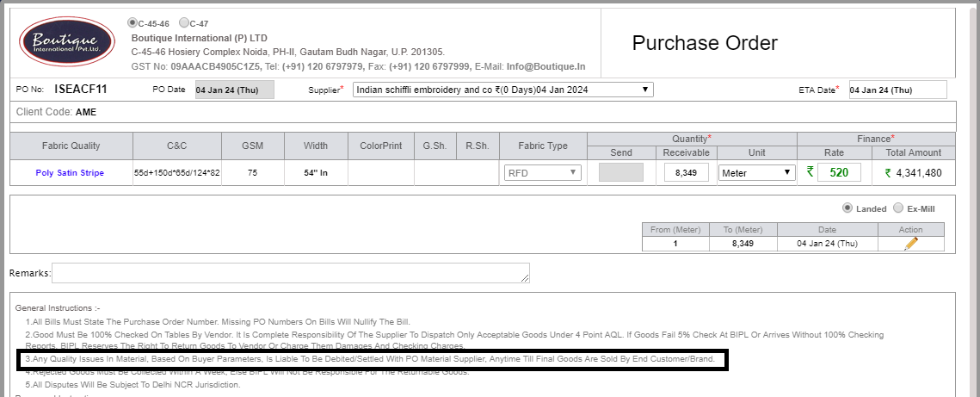Click the Quantity column group header

click(692, 139)
